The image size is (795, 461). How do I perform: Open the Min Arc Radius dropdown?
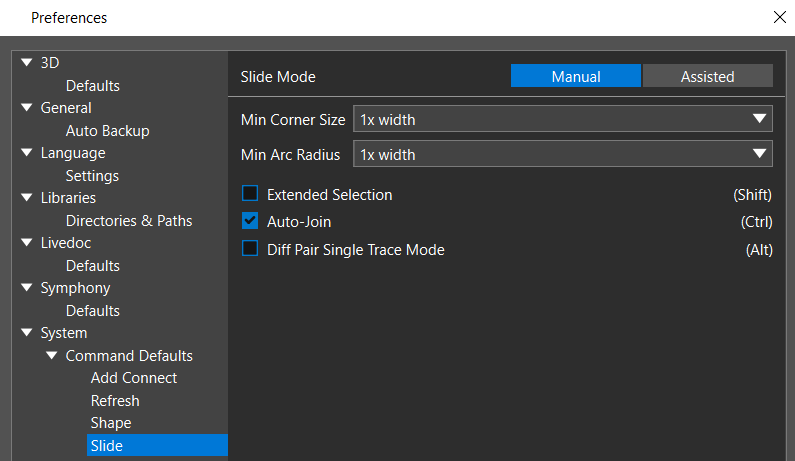coord(563,154)
